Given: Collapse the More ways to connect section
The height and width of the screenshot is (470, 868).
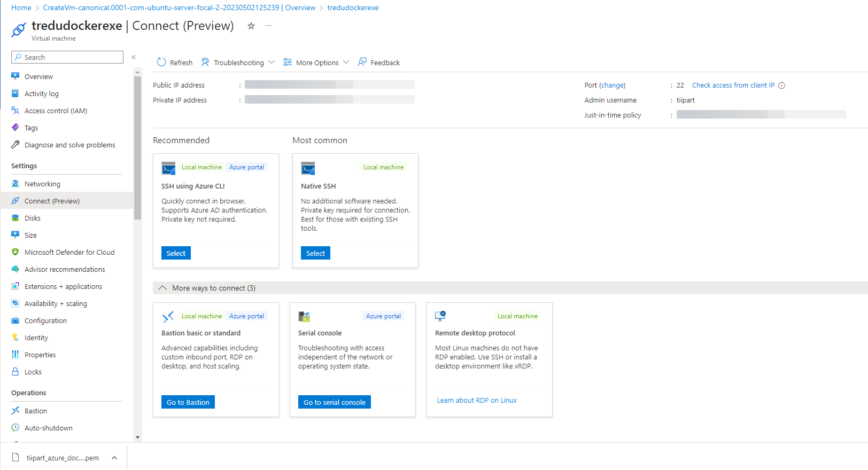Looking at the screenshot, I should tap(162, 288).
